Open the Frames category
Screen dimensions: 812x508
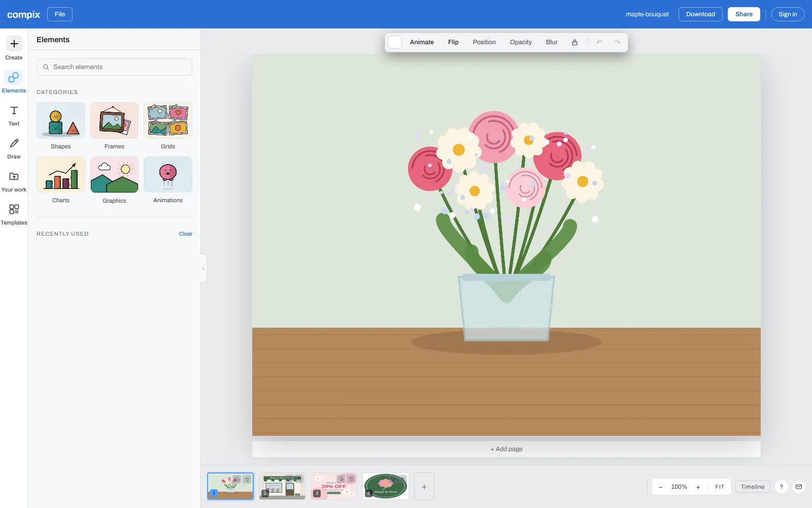(114, 126)
